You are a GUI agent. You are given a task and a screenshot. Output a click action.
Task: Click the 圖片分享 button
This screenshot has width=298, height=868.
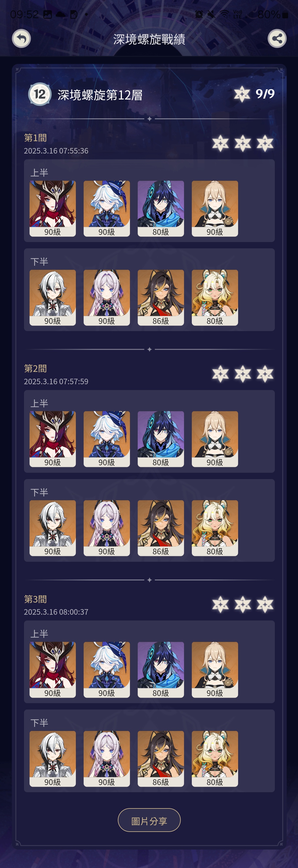tap(149, 820)
